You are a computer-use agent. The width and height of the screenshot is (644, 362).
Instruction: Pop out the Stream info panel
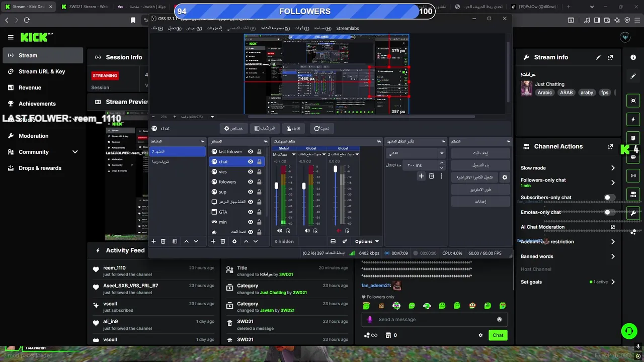pyautogui.click(x=610, y=57)
